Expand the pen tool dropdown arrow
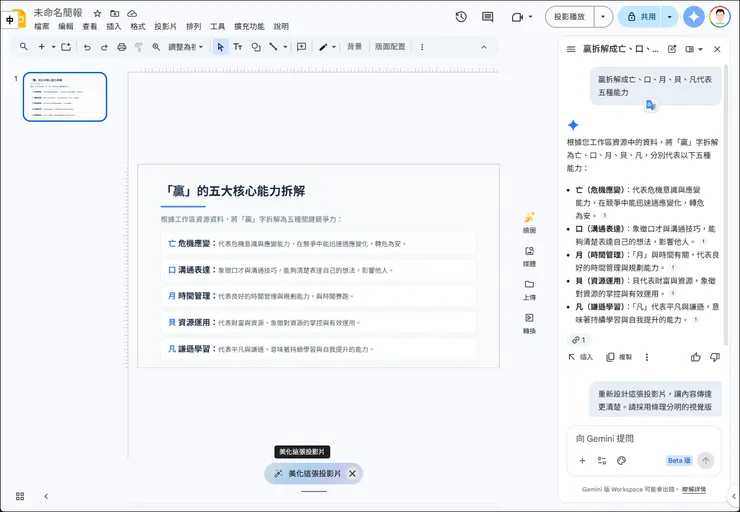Viewport: 740px width, 512px height. click(334, 47)
